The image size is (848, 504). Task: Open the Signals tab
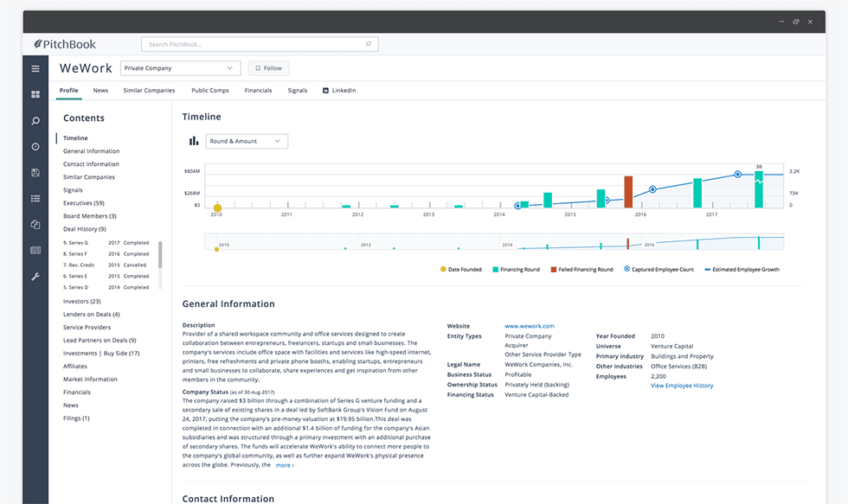coord(298,90)
